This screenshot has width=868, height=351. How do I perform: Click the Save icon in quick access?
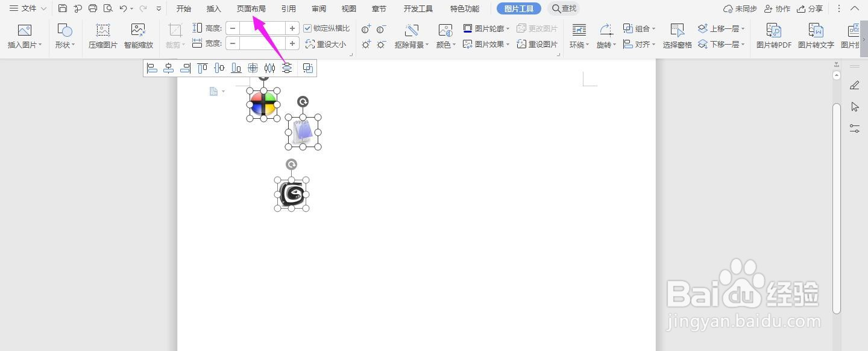click(63, 8)
